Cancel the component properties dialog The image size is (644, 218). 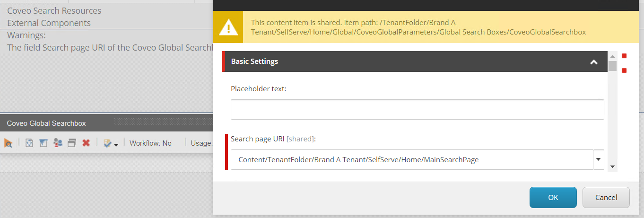tap(606, 198)
